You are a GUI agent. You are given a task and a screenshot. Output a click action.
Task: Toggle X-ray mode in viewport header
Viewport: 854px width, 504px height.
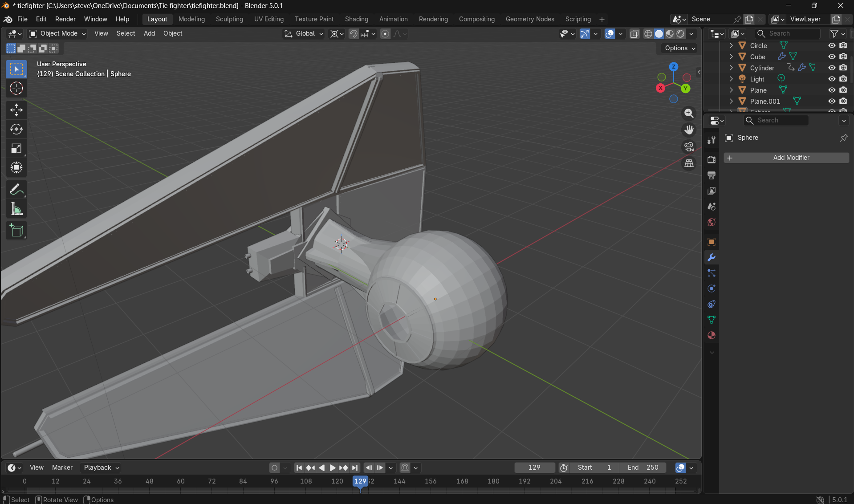click(x=634, y=34)
